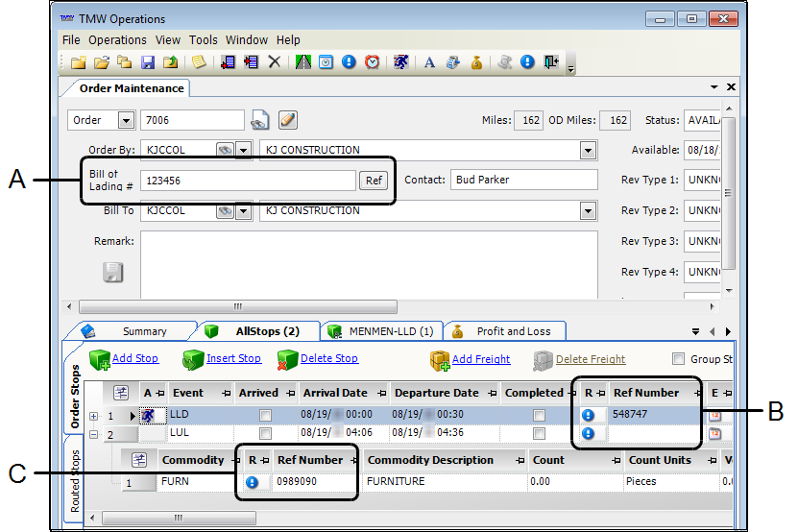Click the header horizontal scrollbar thumb
Viewport: 798px width, 532px height.
coord(238,306)
